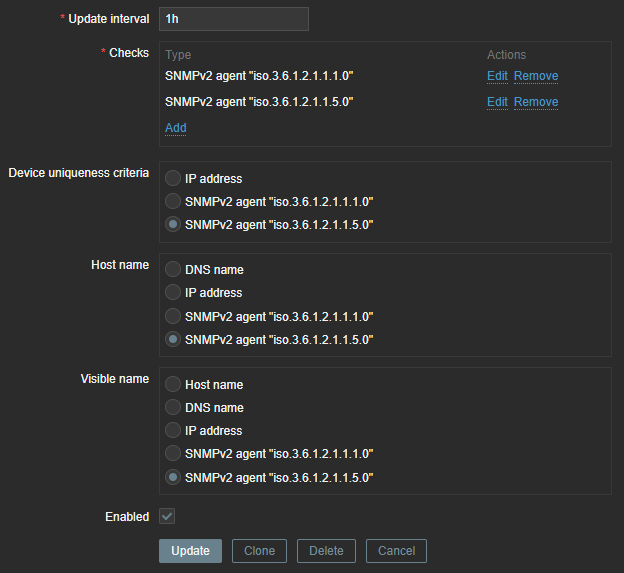Choose IP address for Host name
This screenshot has height=573, width=624.
tap(173, 292)
